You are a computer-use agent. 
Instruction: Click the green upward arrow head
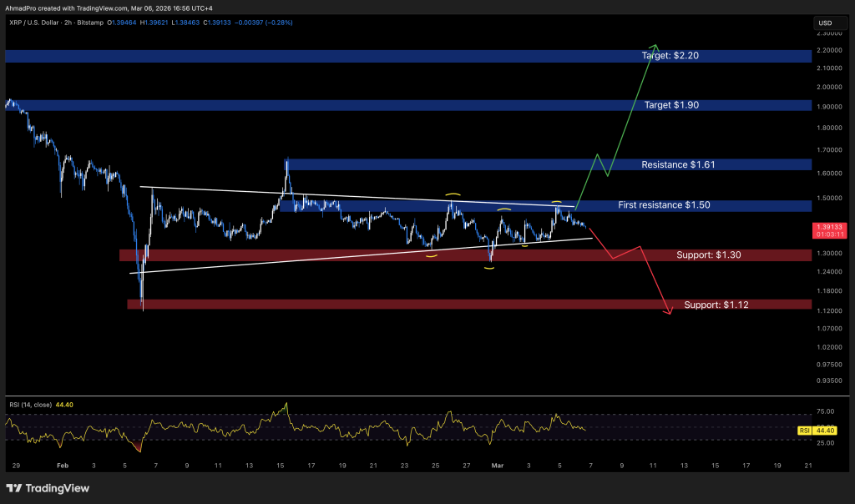pyautogui.click(x=655, y=46)
